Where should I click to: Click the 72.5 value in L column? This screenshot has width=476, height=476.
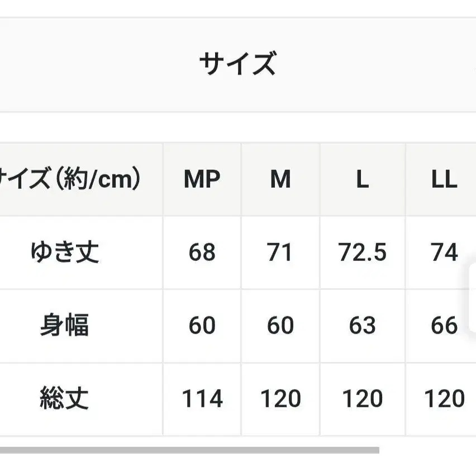363,253
